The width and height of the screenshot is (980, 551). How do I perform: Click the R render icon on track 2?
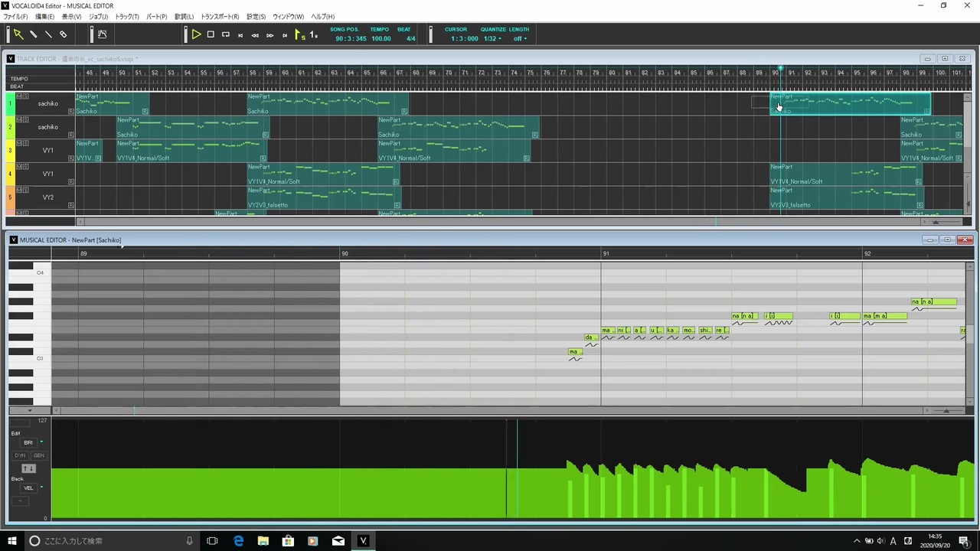pyautogui.click(x=71, y=135)
